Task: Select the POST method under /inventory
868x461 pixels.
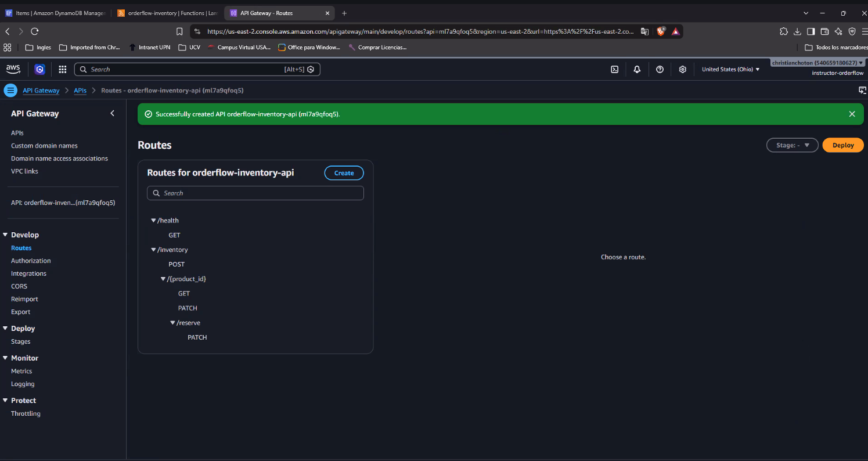Action: point(177,264)
